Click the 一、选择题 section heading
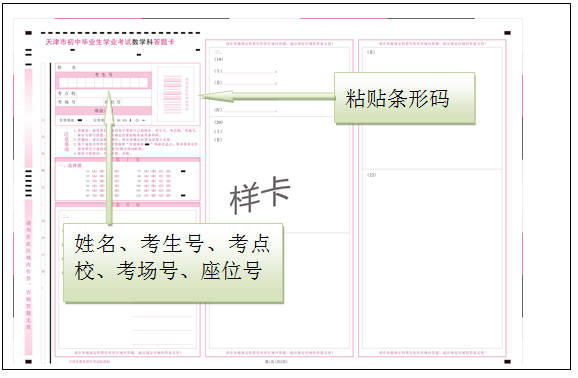Viewport: 578px width, 378px height. pyautogui.click(x=69, y=166)
